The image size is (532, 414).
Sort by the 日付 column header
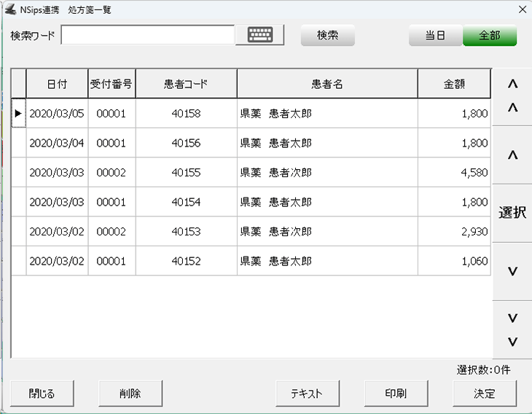click(57, 84)
